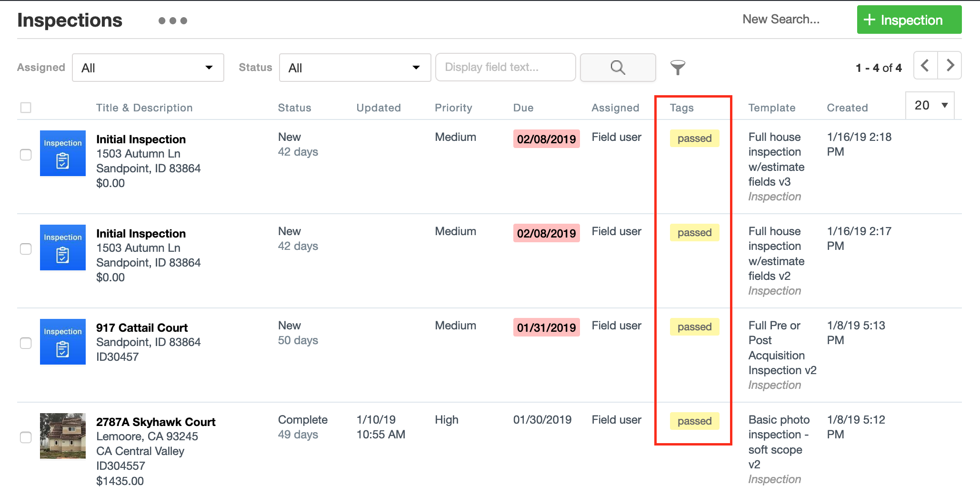Open the Assigned filter dropdown
This screenshot has height=495, width=980.
tap(148, 67)
